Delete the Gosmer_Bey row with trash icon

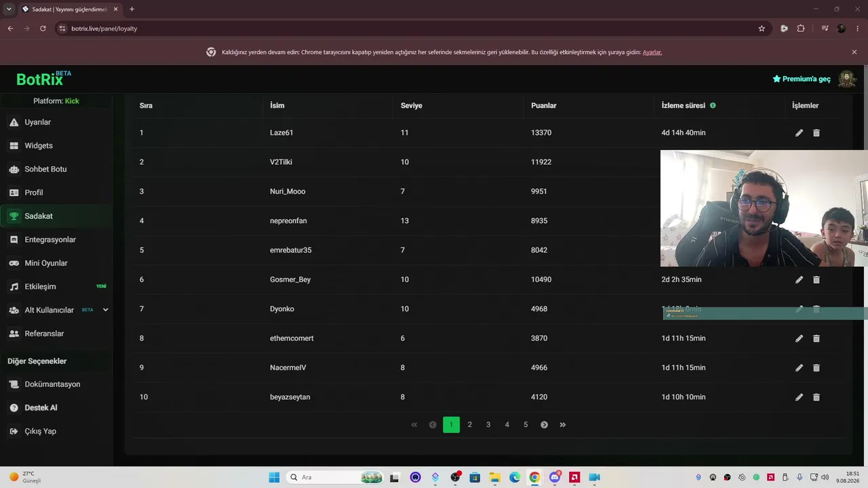click(816, 280)
